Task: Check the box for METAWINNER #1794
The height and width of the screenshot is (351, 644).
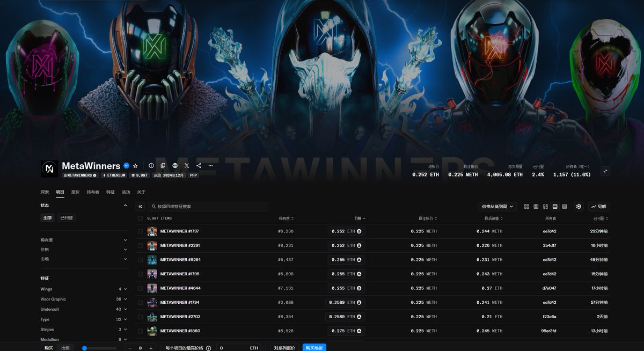Action: (x=141, y=302)
